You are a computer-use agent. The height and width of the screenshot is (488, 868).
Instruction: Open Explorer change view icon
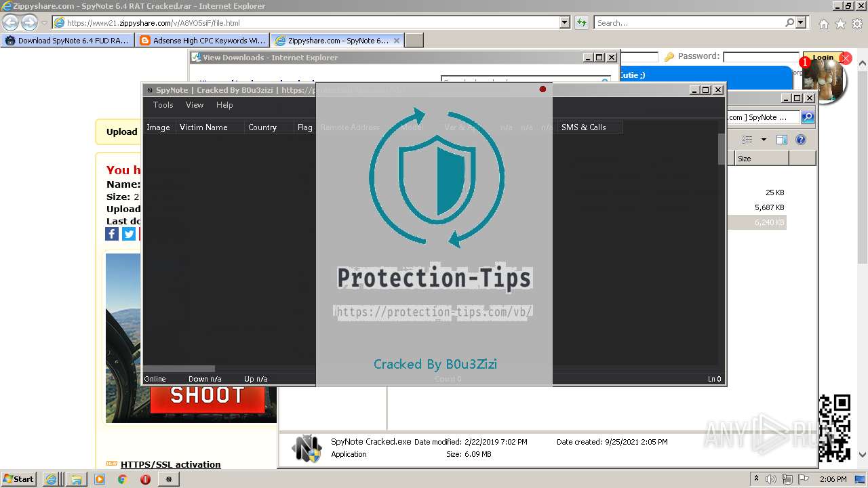[x=747, y=140]
